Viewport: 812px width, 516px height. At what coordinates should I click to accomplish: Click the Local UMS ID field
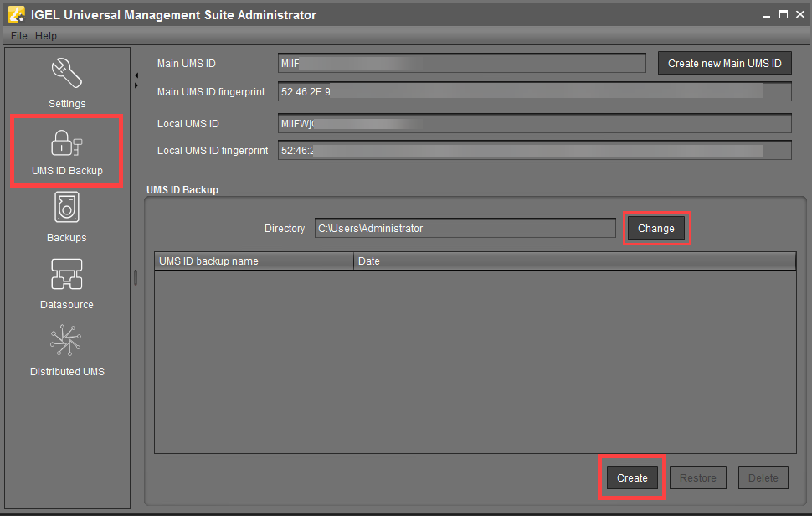tap(534, 124)
